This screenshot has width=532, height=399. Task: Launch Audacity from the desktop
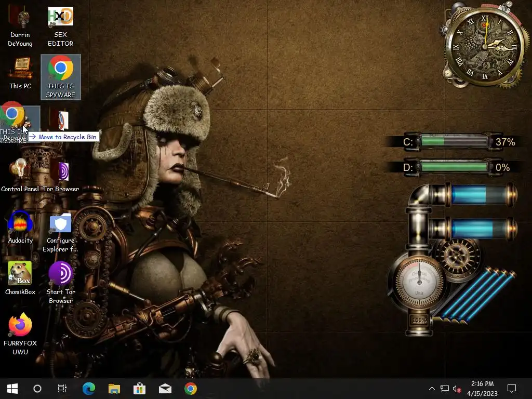pos(20,227)
